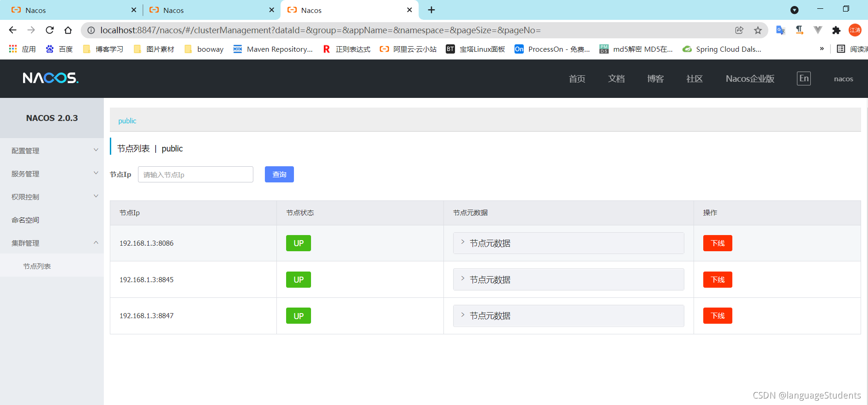Reload the Nacos page

point(49,30)
